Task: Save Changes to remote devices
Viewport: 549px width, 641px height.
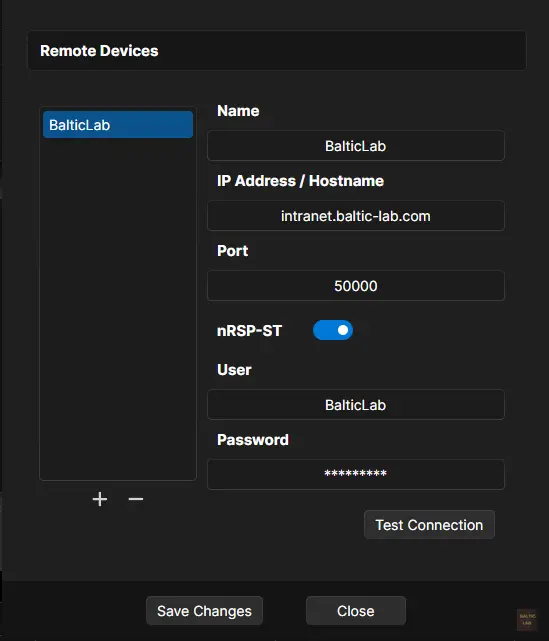Action: (204, 611)
